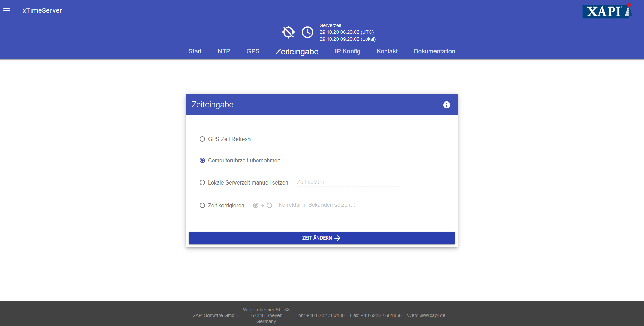Screen dimensions: 644x326
Task: Open the hamburger navigation menu
Action: point(6,10)
